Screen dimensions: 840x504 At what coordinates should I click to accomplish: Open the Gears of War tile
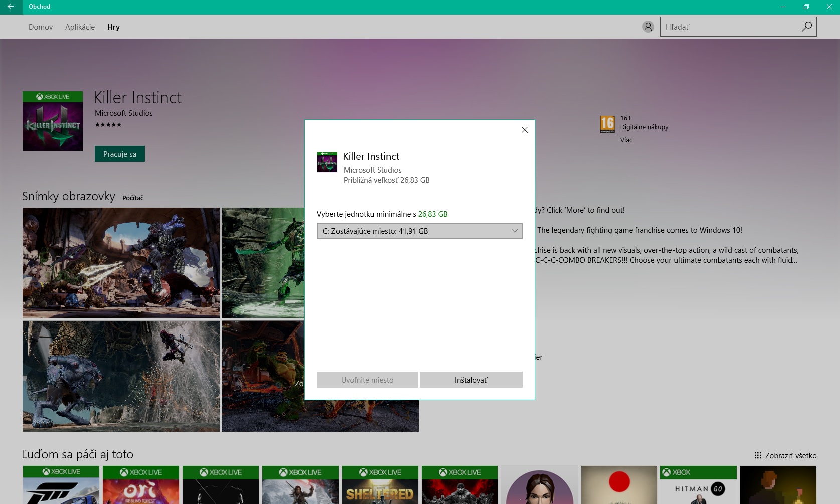460,485
